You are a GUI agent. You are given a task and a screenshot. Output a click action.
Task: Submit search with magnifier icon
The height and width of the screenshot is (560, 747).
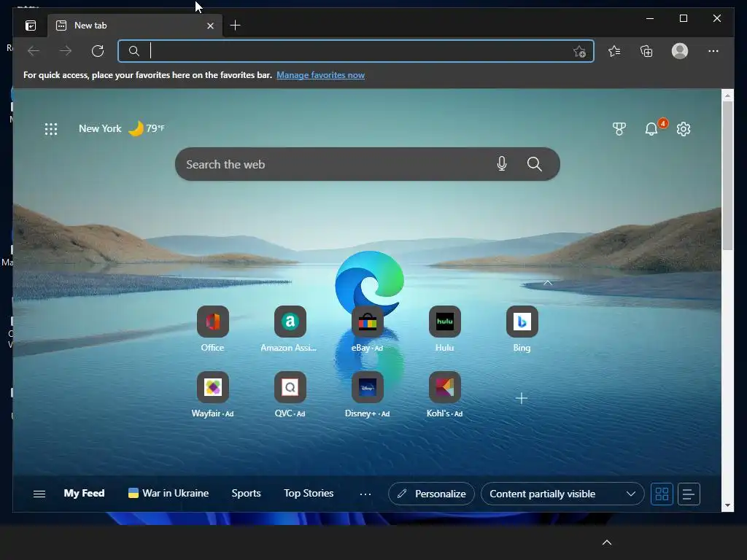(535, 164)
